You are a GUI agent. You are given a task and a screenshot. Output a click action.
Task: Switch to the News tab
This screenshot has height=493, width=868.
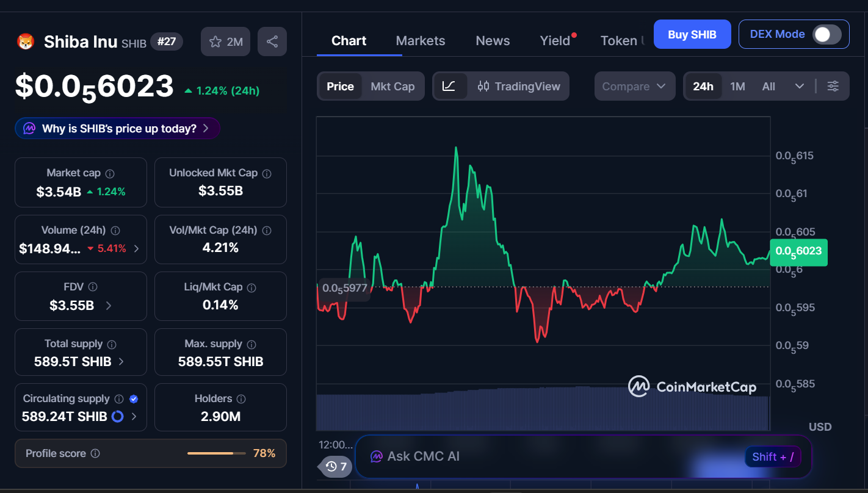point(493,41)
